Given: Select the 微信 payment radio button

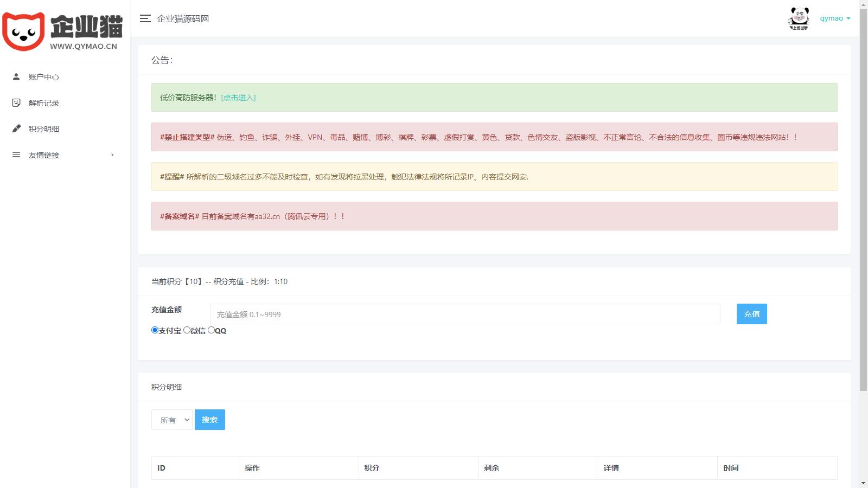Looking at the screenshot, I should 187,330.
